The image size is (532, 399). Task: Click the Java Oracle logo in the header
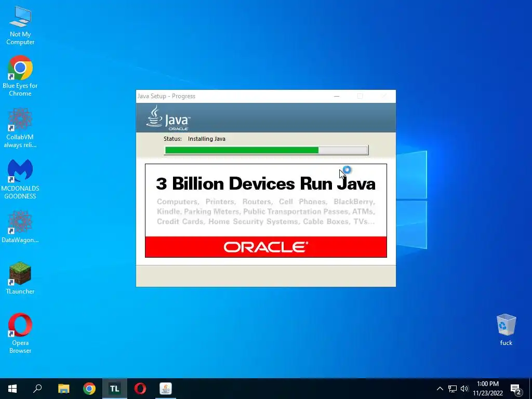click(168, 118)
